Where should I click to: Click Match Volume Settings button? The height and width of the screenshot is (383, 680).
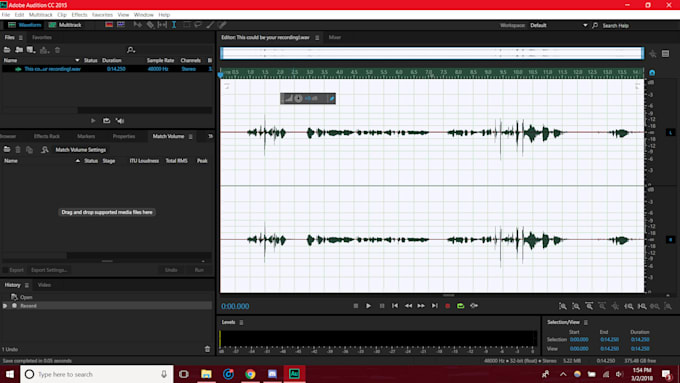[81, 150]
